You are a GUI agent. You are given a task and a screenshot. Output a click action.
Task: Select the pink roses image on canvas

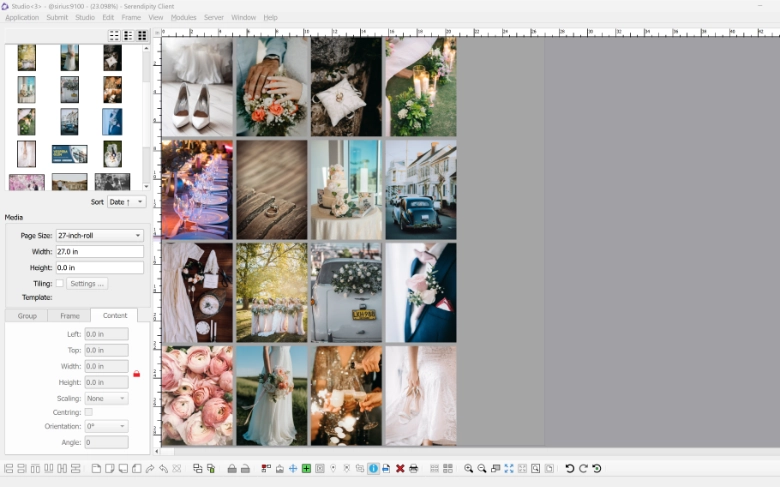pyautogui.click(x=197, y=395)
